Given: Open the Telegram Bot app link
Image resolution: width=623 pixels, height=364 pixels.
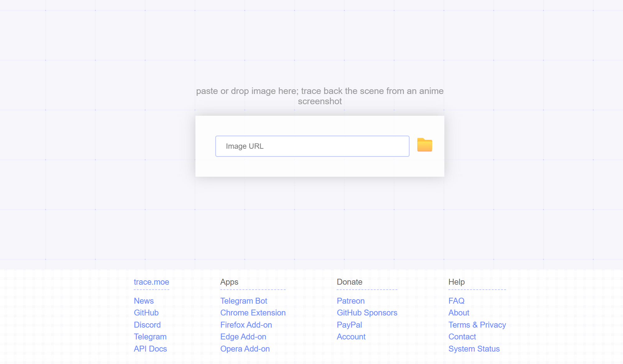Looking at the screenshot, I should pos(244,301).
